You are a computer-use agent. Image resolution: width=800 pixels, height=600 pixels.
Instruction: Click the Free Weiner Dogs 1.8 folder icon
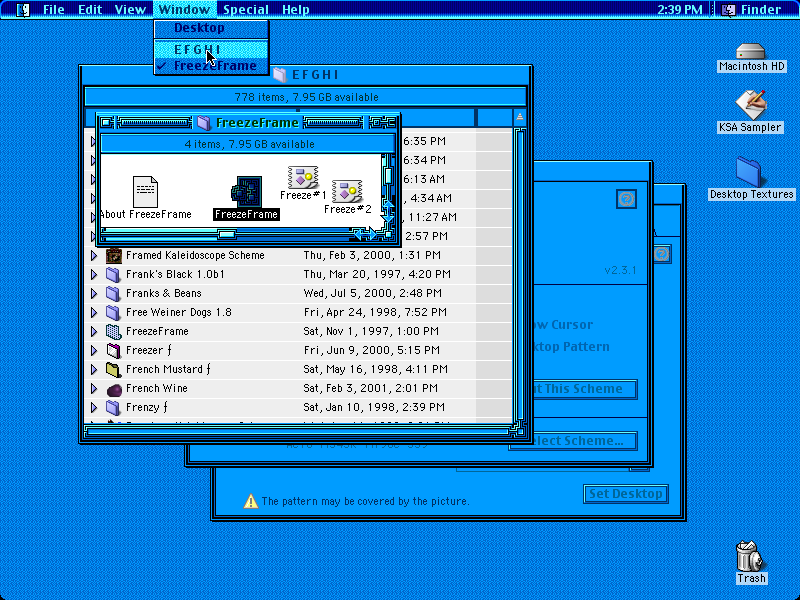click(113, 312)
